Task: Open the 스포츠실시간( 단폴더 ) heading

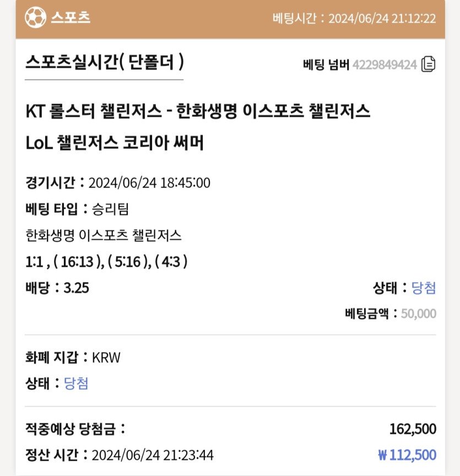Action: pos(105,62)
